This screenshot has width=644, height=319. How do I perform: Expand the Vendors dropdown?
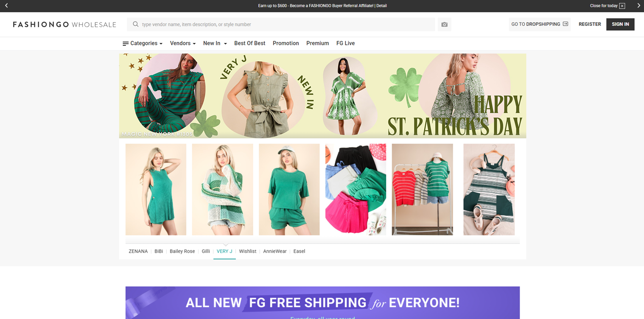pos(182,43)
